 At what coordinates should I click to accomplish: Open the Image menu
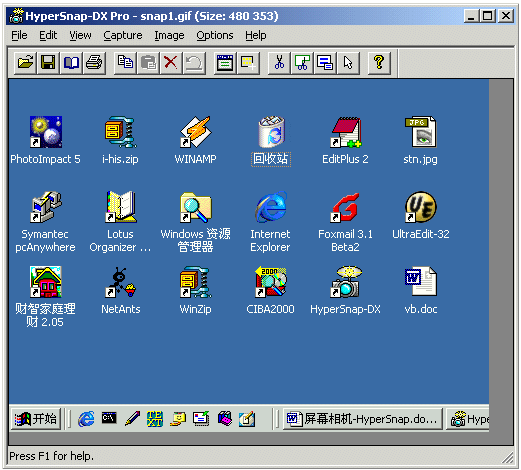pos(169,35)
